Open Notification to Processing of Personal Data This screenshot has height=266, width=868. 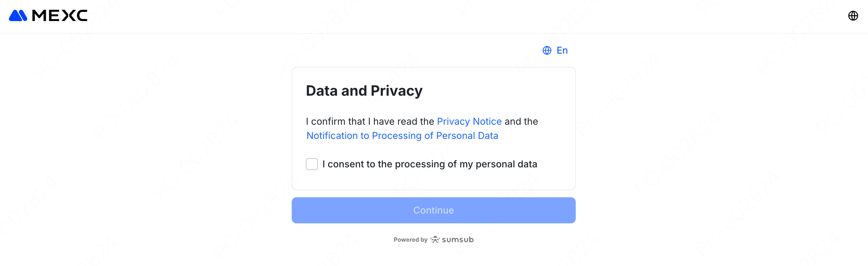tap(402, 135)
